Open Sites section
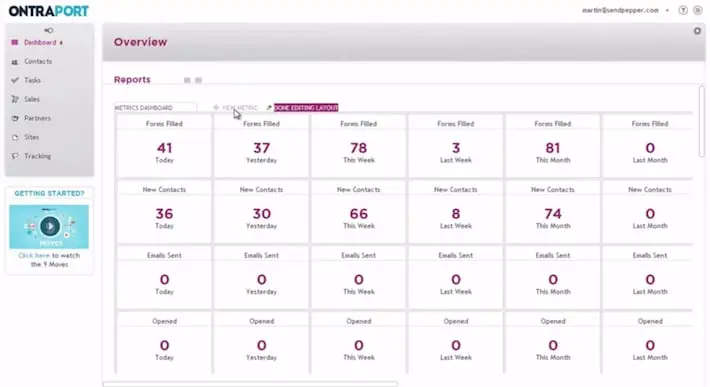The width and height of the screenshot is (710, 387). 31,137
